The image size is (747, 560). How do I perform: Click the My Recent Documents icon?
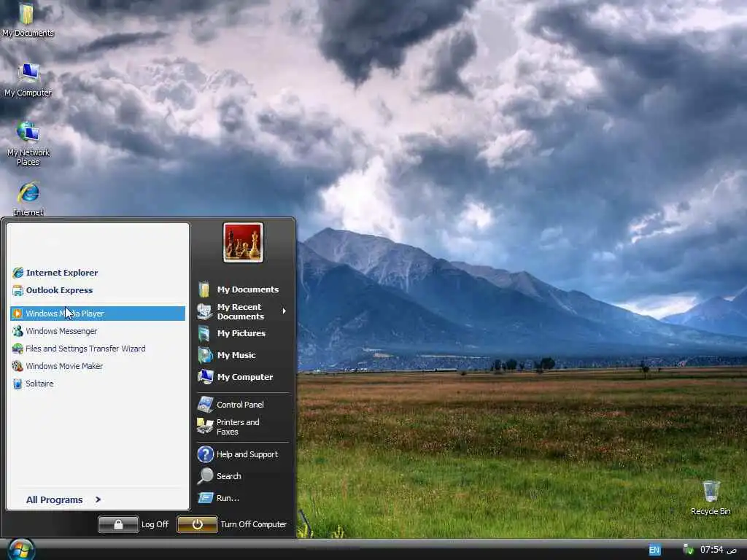click(x=205, y=311)
